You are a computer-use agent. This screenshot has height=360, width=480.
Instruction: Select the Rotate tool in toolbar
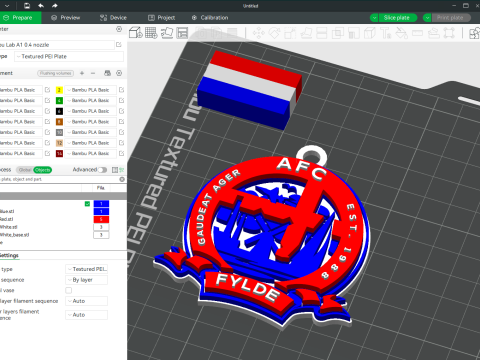click(x=274, y=33)
